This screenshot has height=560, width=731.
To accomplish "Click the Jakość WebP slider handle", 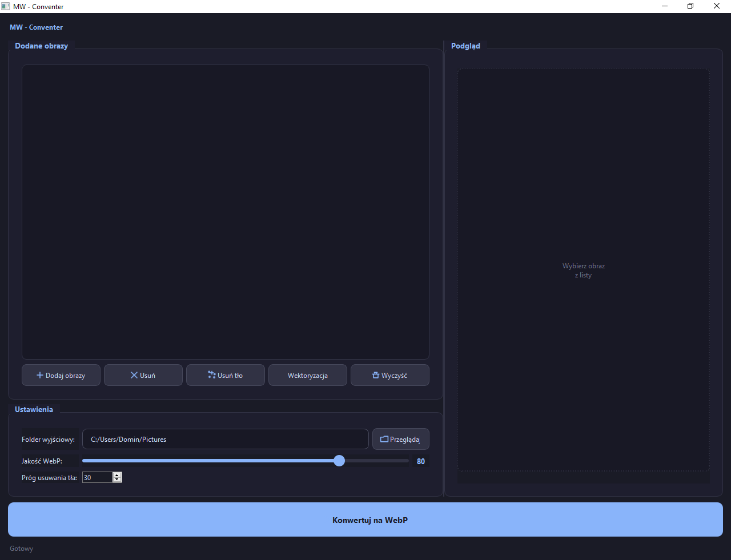I will 339,461.
